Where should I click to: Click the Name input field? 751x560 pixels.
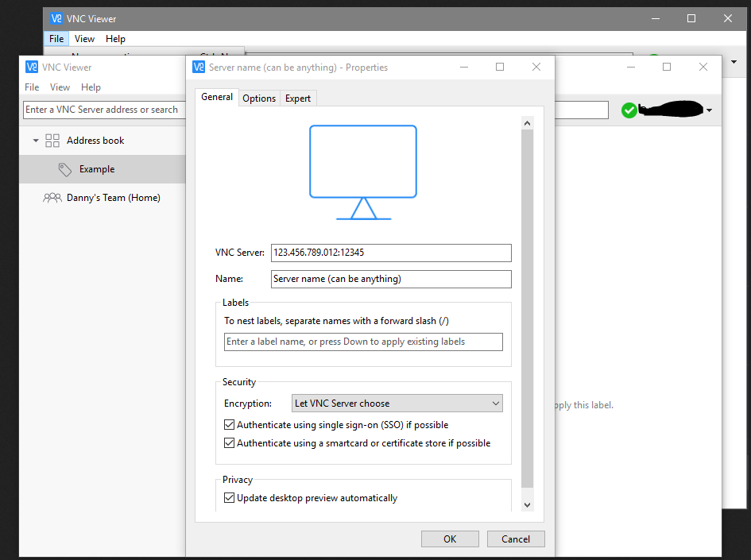[391, 279]
